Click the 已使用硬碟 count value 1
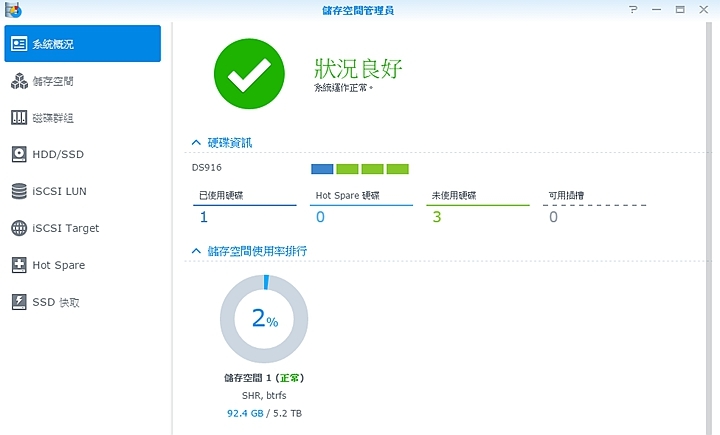 (204, 217)
